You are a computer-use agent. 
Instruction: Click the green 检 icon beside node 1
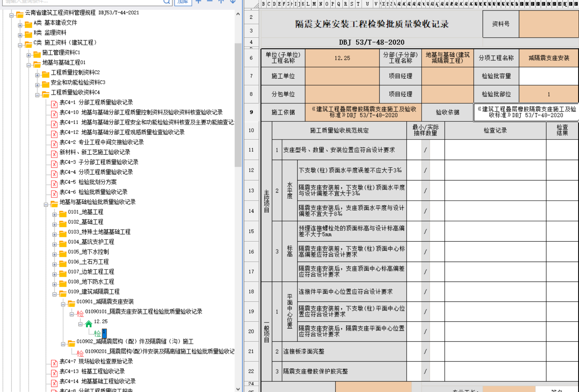pyautogui.click(x=97, y=333)
